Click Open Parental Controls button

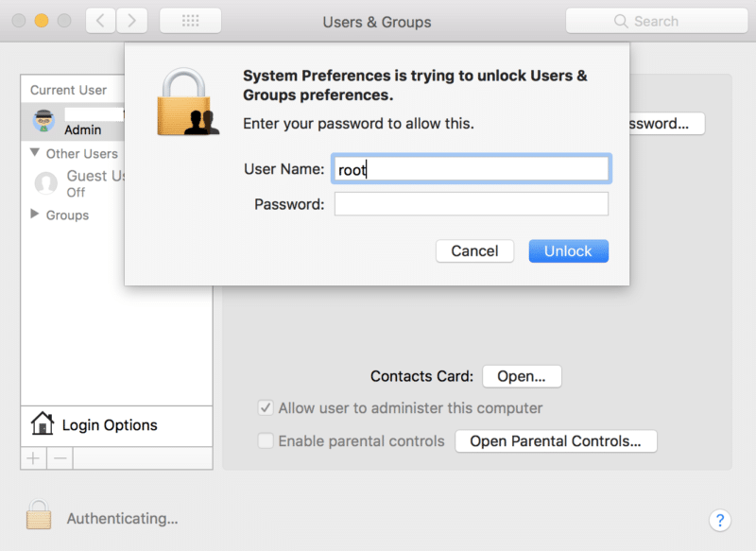[x=556, y=441]
